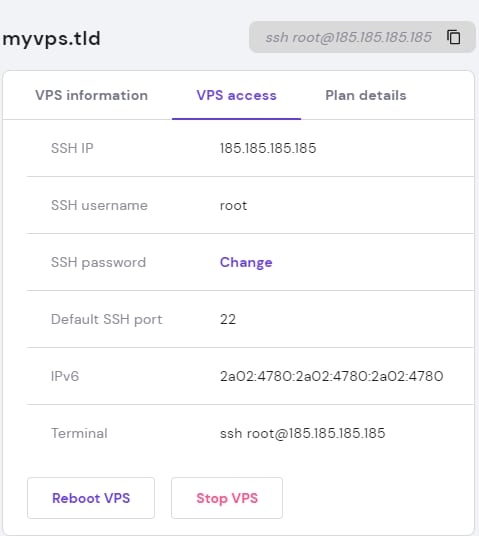Screen dimensions: 479x536
Task: Click Change link for SSH password
Action: coord(246,262)
